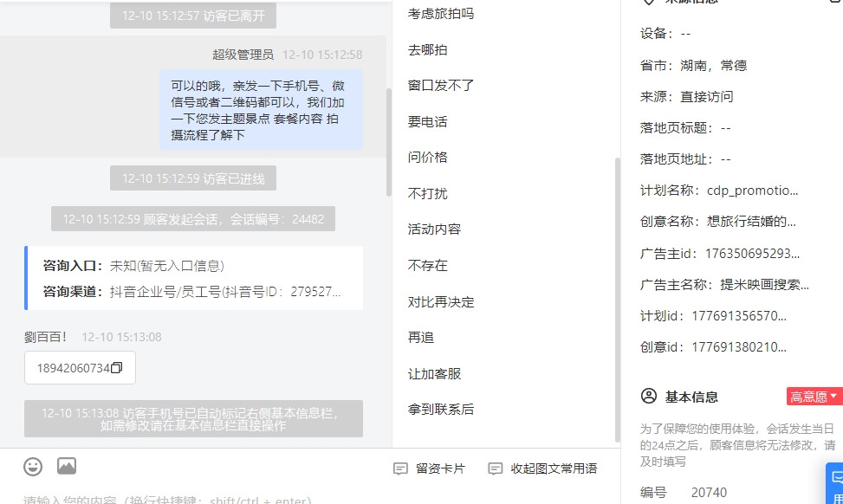Select quick phrase 拿到联系后
843x504 pixels.
tap(441, 410)
